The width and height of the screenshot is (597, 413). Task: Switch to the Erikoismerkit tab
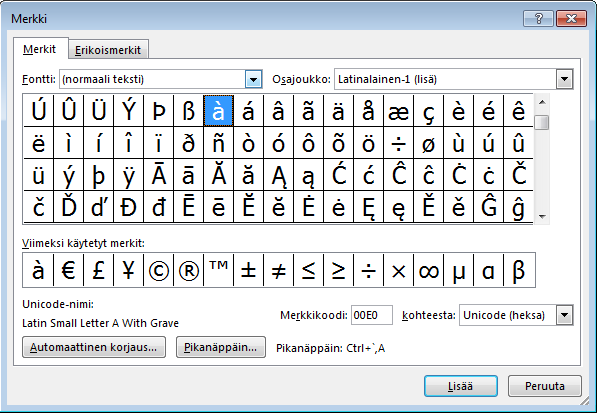click(108, 50)
